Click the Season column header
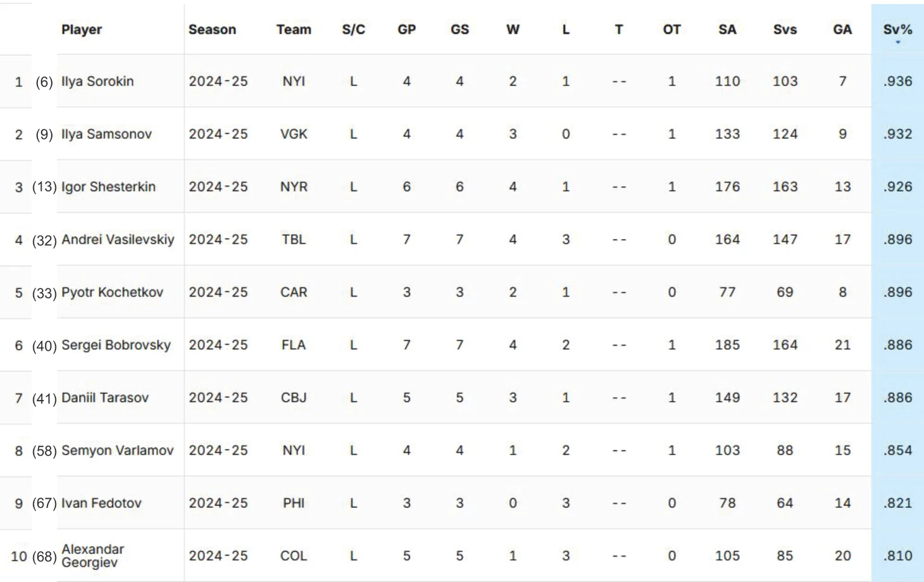Image resolution: width=924 pixels, height=582 pixels. (212, 29)
